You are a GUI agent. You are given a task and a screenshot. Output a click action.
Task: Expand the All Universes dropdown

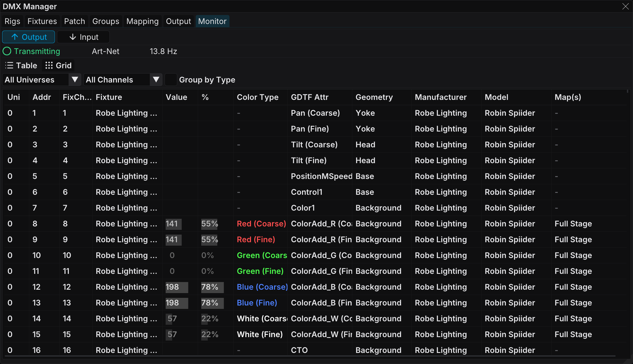point(42,80)
